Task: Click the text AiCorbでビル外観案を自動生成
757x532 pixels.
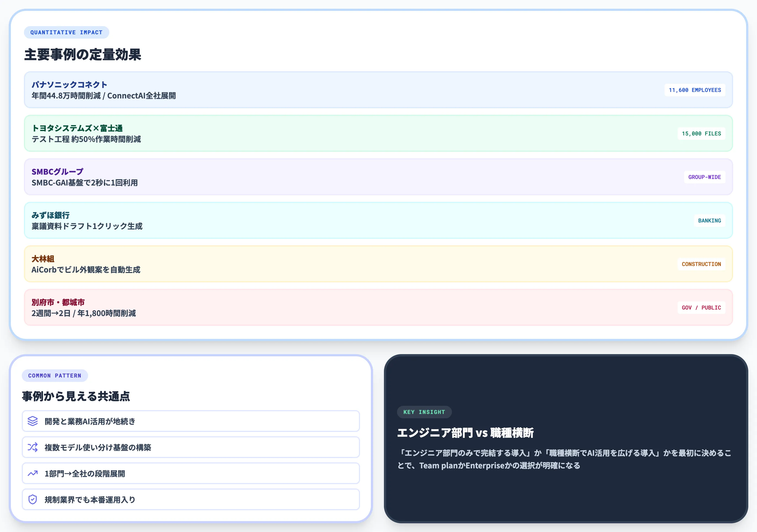Action: (86, 270)
